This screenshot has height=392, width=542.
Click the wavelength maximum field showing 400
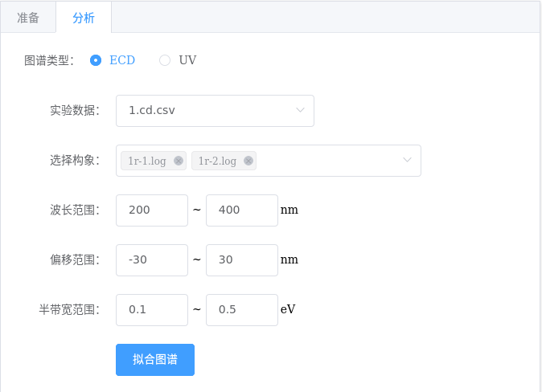click(x=241, y=210)
